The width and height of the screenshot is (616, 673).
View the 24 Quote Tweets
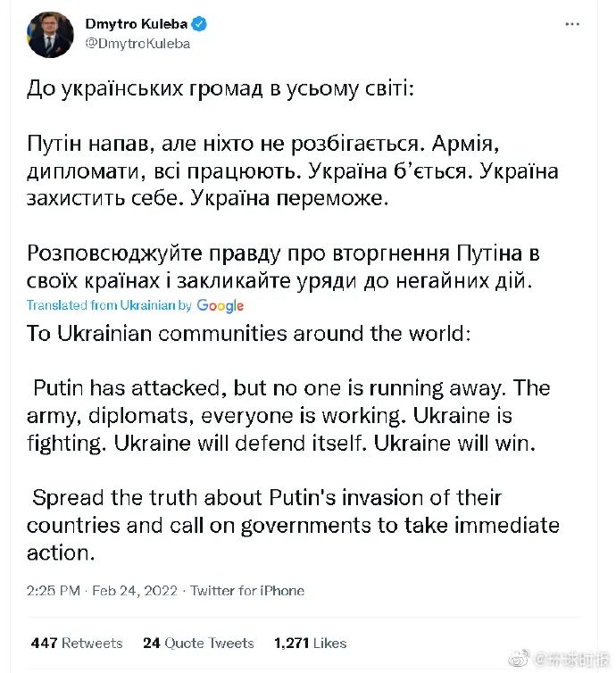coord(198,643)
